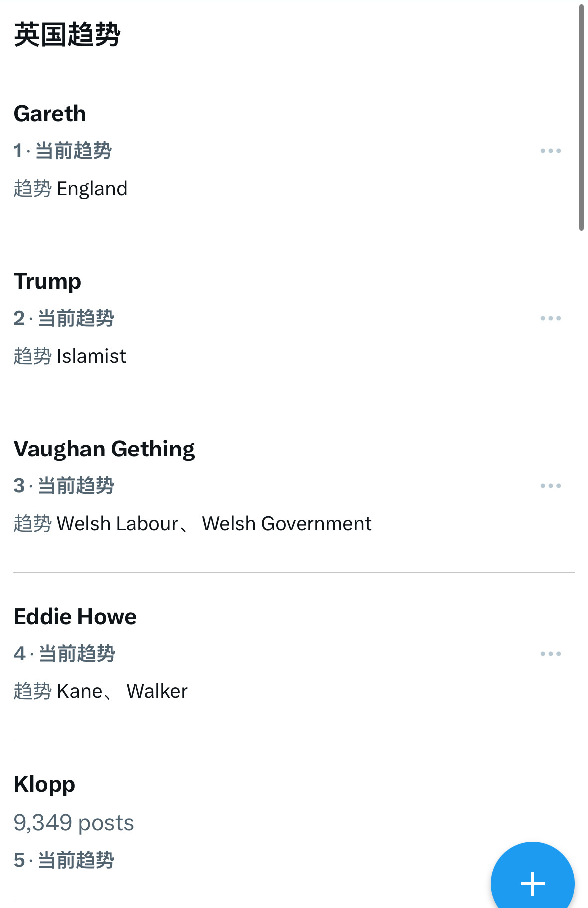Open more options for Trump trend
Image resolution: width=588 pixels, height=908 pixels.
coord(551,318)
